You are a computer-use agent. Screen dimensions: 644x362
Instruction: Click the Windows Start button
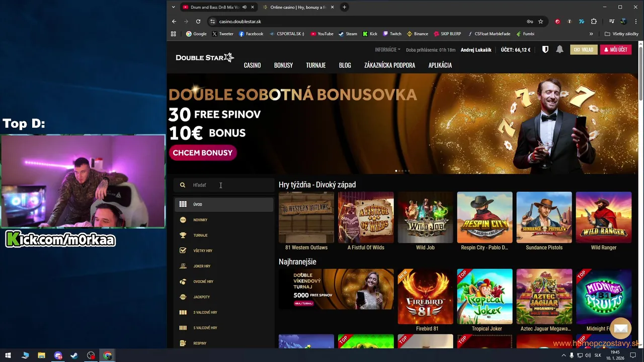(x=8, y=355)
